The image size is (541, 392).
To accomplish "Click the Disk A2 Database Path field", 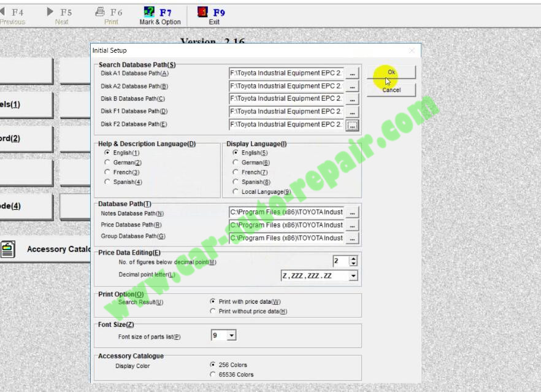I will 286,86.
